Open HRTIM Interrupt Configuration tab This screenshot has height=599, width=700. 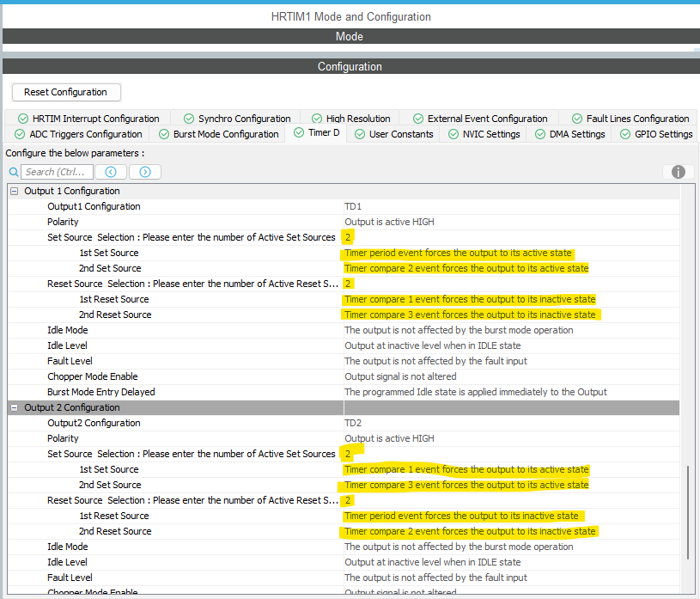tap(88, 119)
